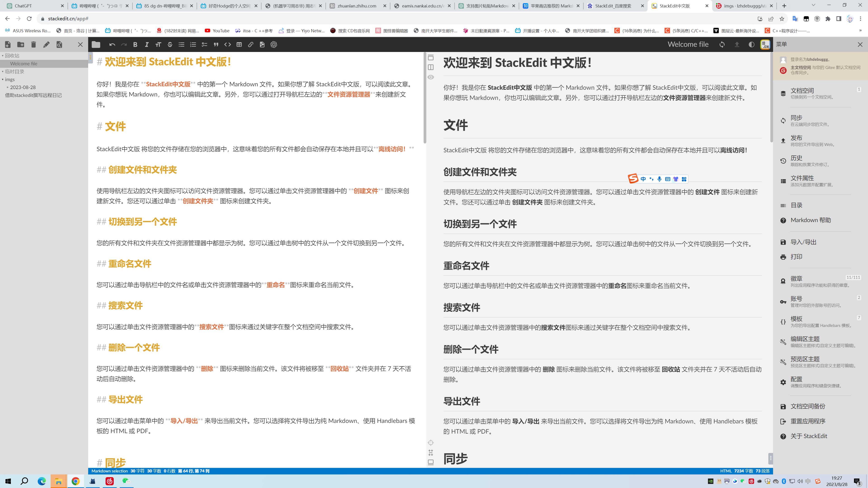
Task: Close the 菜单 side panel
Action: pyautogui.click(x=860, y=45)
